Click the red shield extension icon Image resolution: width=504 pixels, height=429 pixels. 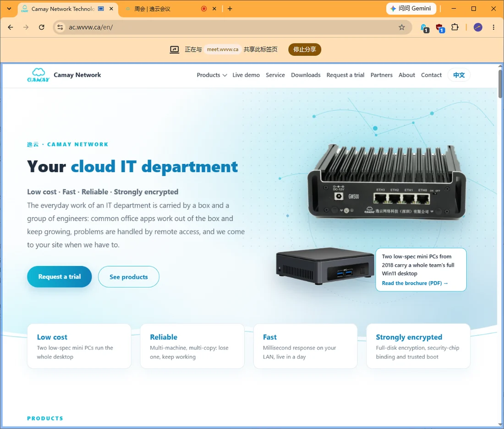point(440,28)
